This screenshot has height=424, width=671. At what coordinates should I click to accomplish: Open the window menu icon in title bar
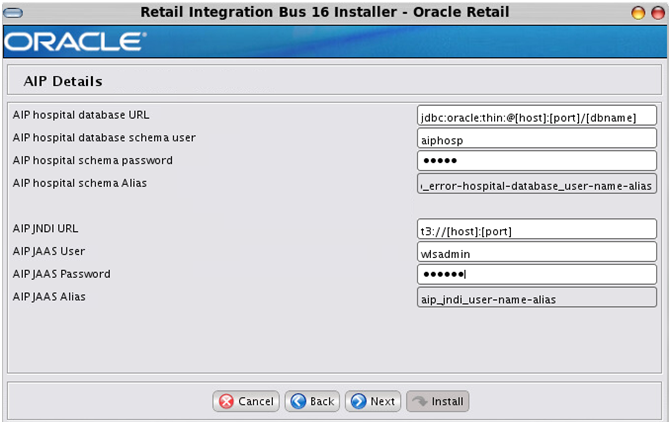13,13
